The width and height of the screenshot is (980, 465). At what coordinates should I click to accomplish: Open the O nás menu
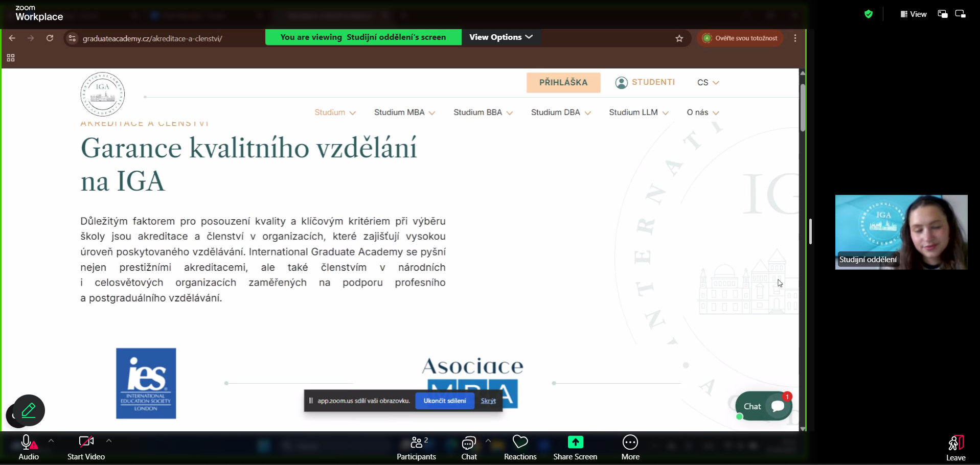point(702,112)
